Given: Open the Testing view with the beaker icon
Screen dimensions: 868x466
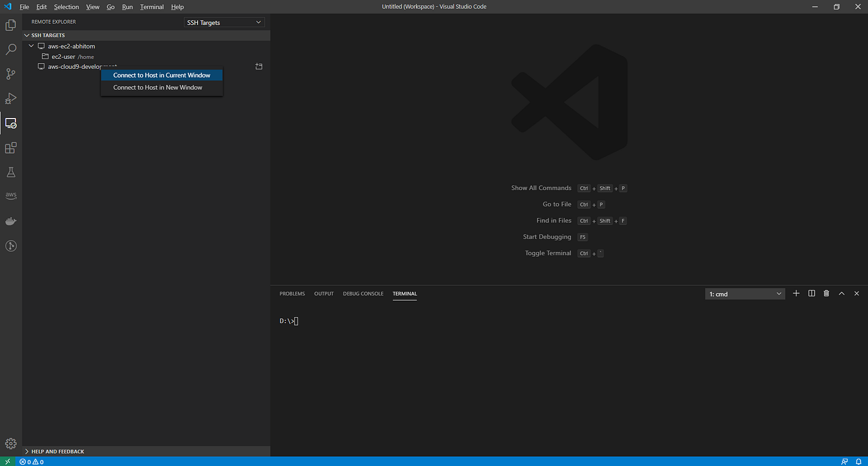Looking at the screenshot, I should coord(11,172).
